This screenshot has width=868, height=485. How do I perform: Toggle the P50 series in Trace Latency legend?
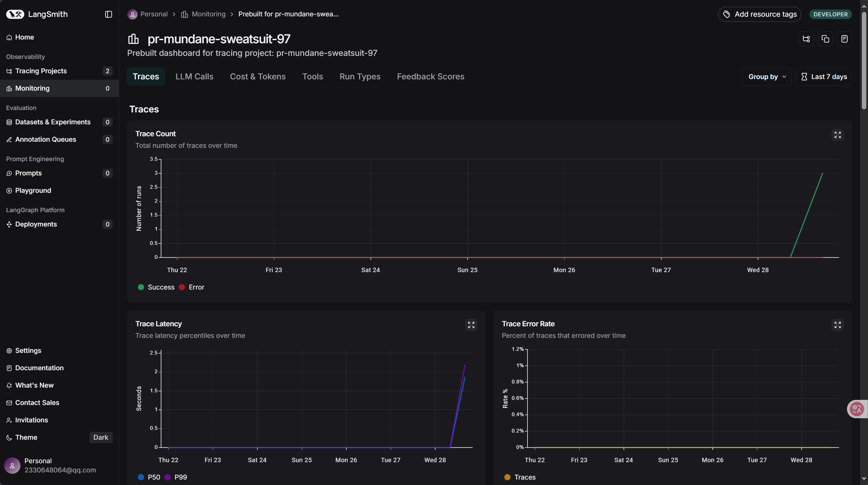click(149, 477)
